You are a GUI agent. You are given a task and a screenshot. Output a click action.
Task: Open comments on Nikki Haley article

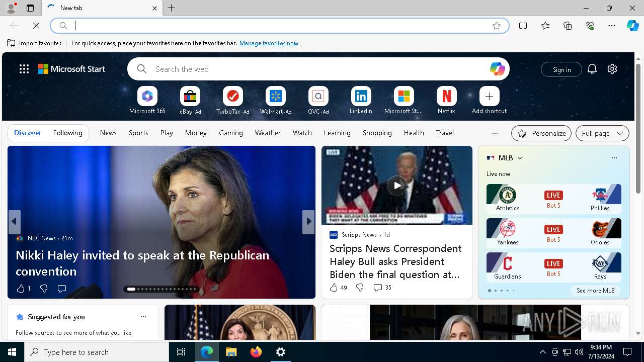coord(62,289)
